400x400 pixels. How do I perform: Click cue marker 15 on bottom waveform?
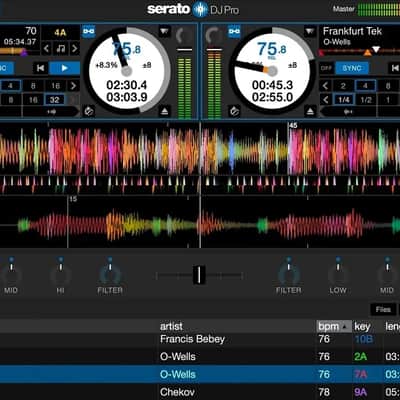pos(73,199)
